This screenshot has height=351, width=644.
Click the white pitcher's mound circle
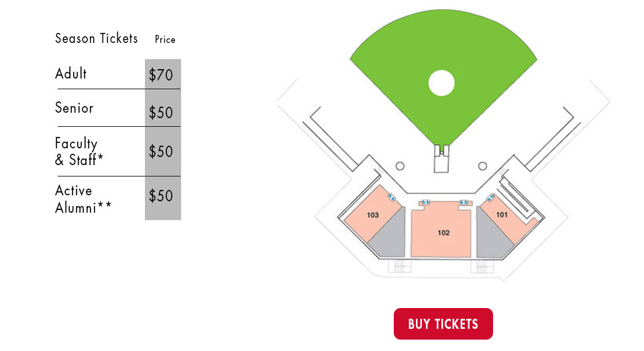pos(441,83)
